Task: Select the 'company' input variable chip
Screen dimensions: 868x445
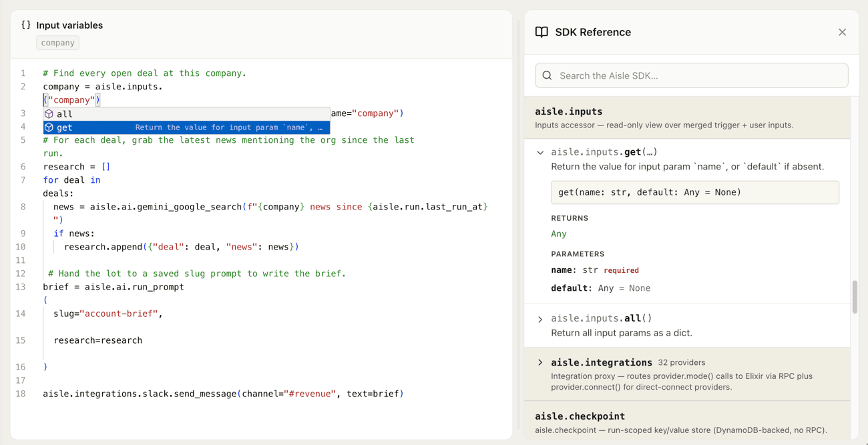Action: [58, 43]
